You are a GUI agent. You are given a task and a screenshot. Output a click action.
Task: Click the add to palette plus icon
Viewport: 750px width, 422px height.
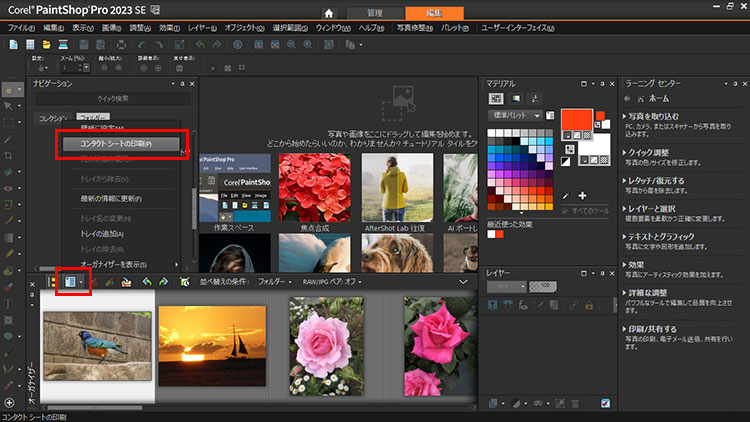point(581,195)
